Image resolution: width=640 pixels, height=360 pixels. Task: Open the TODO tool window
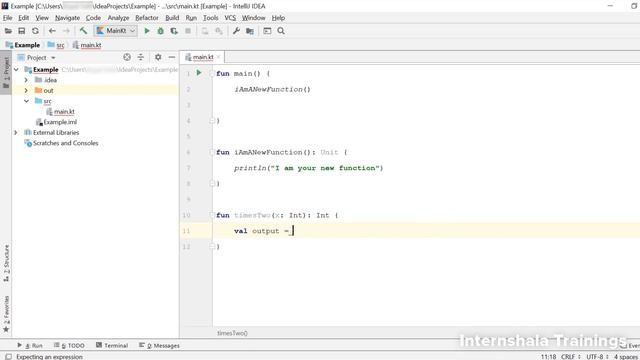69,345
